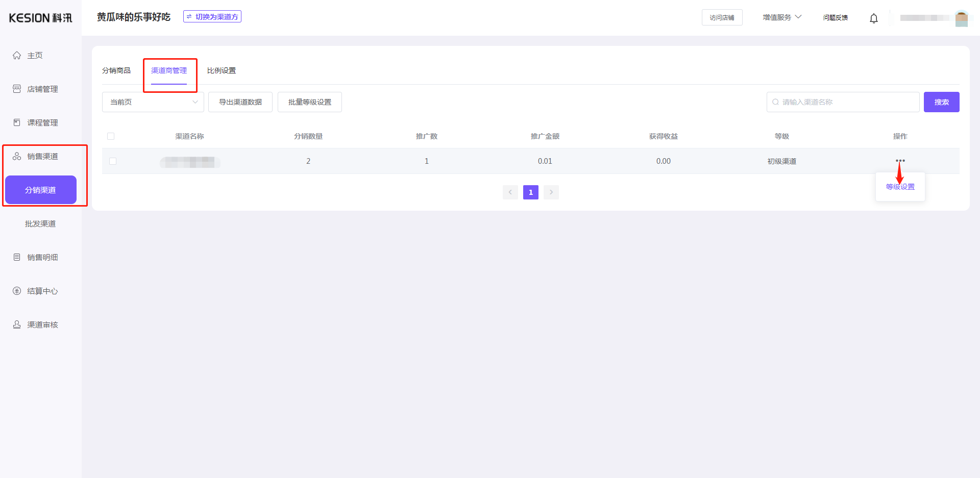Click the course icon for 课程管理

click(x=17, y=122)
